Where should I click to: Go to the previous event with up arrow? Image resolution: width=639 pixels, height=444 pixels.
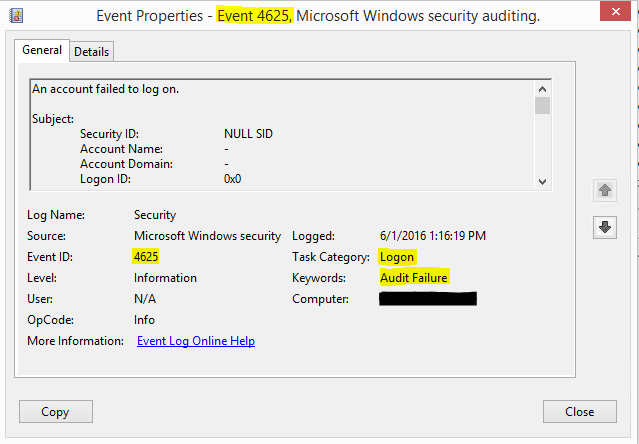604,190
